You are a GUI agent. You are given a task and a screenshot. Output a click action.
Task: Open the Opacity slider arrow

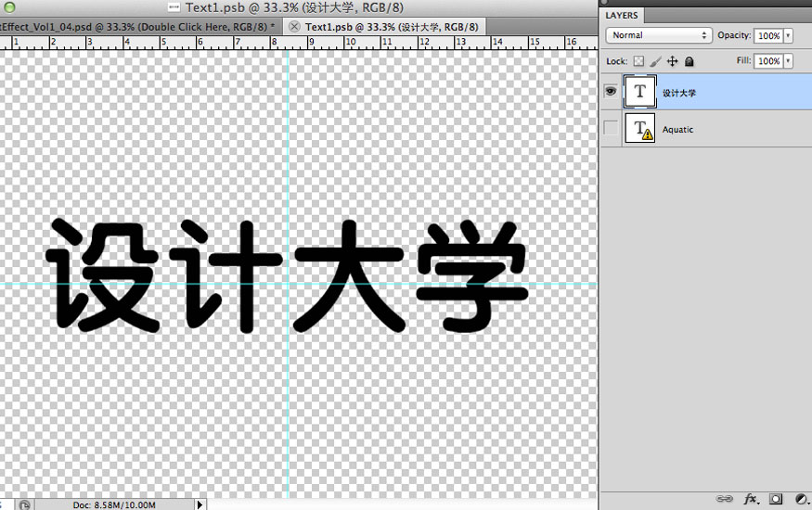[x=788, y=35]
